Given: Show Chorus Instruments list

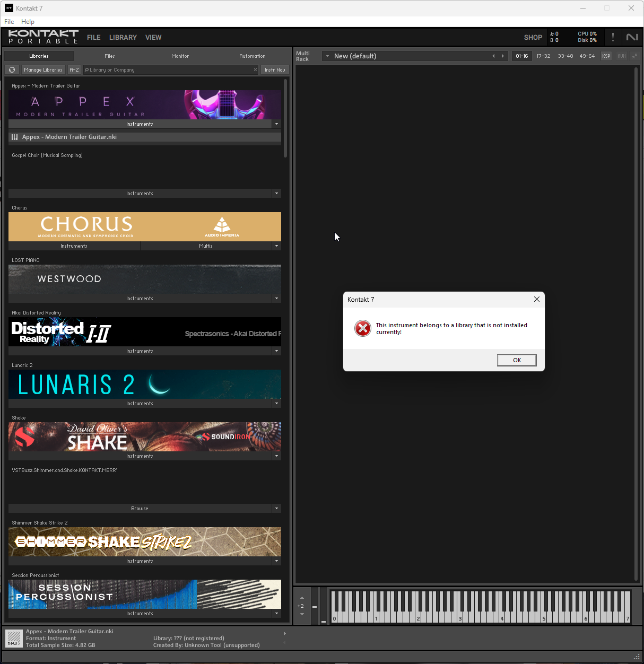Looking at the screenshot, I should click(x=74, y=246).
